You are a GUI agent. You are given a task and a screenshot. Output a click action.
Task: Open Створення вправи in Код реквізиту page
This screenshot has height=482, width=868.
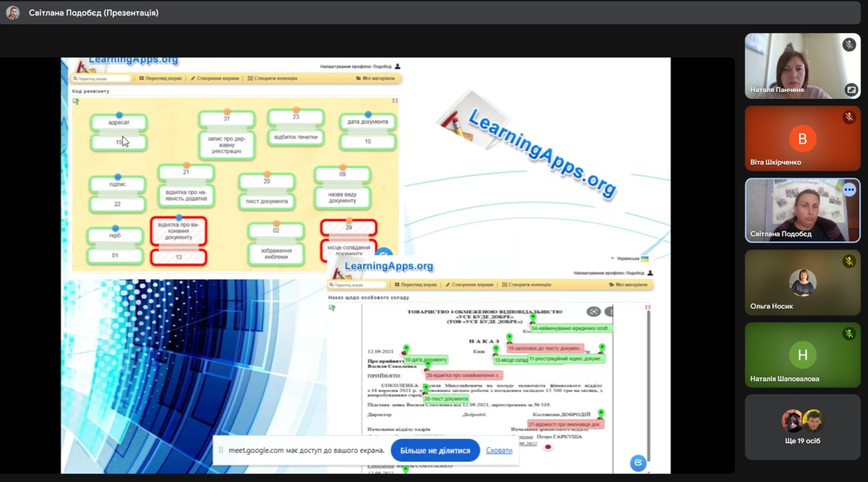pos(215,78)
